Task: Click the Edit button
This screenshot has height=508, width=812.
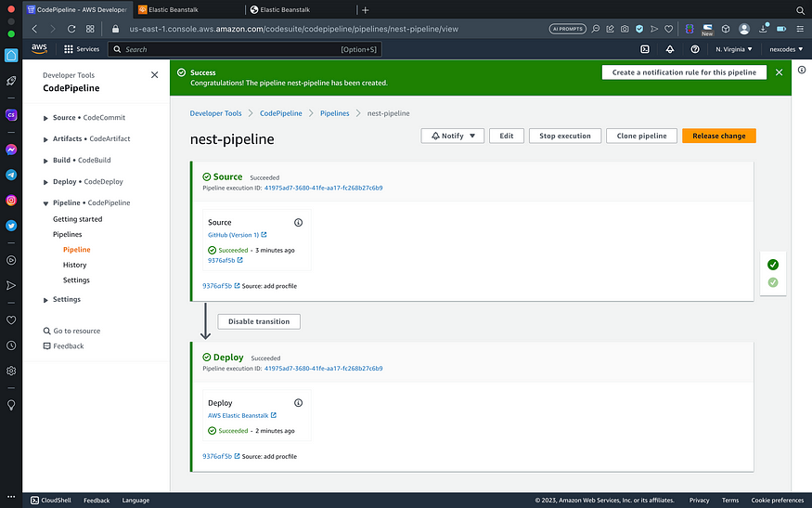Action: pyautogui.click(x=507, y=136)
